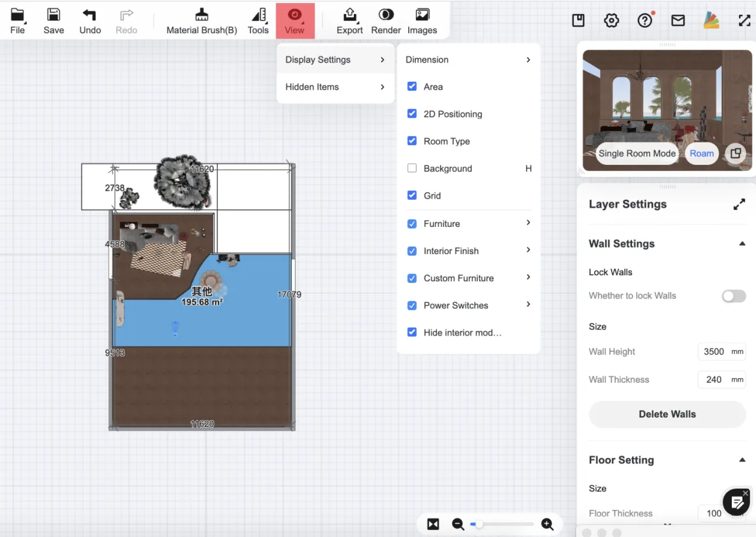Collapse the Wall Settings section
Image resolution: width=756 pixels, height=537 pixels.
click(x=742, y=244)
